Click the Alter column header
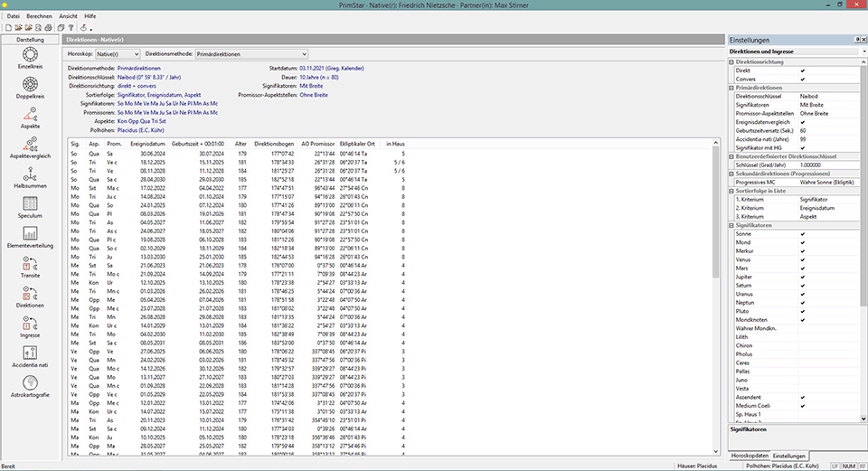The height and width of the screenshot is (471, 868). tap(241, 144)
